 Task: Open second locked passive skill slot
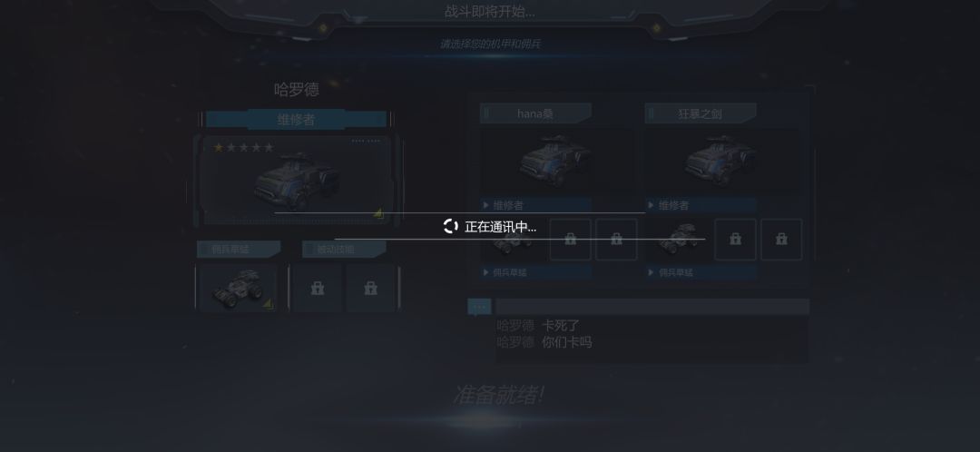click(x=370, y=289)
